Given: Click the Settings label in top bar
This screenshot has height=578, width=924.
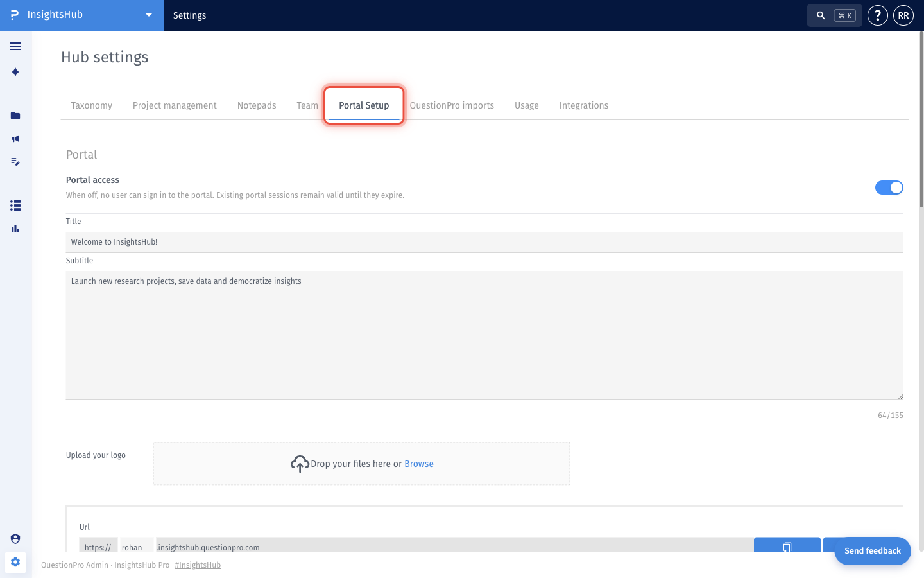Looking at the screenshot, I should [190, 15].
